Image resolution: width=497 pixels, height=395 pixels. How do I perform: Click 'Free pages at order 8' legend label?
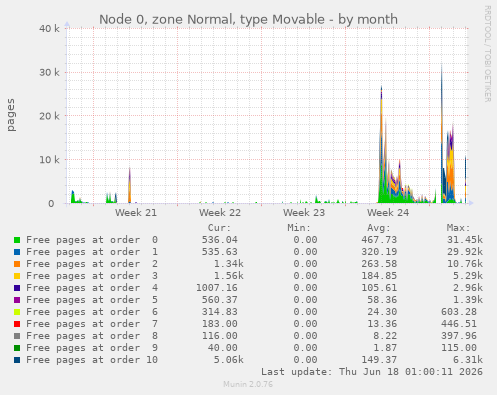click(x=92, y=336)
